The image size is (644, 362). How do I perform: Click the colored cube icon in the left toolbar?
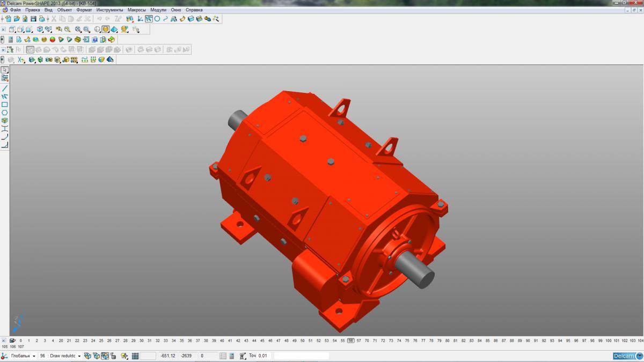click(5, 121)
